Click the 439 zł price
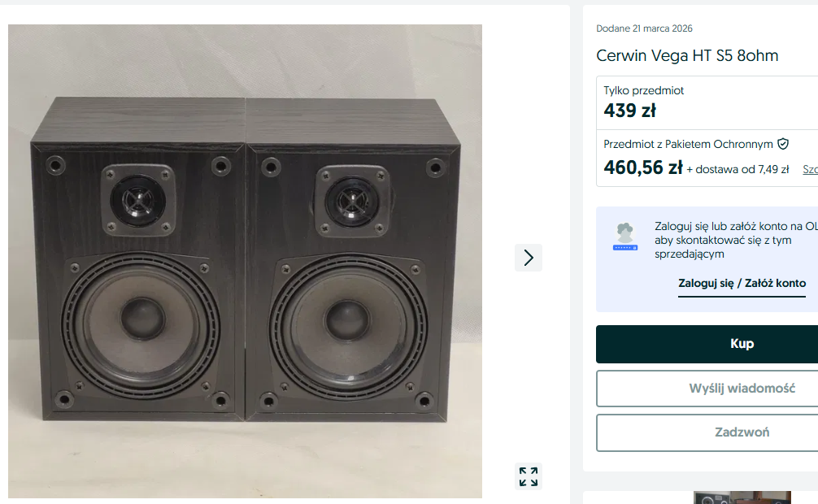The image size is (818, 504). (629, 111)
